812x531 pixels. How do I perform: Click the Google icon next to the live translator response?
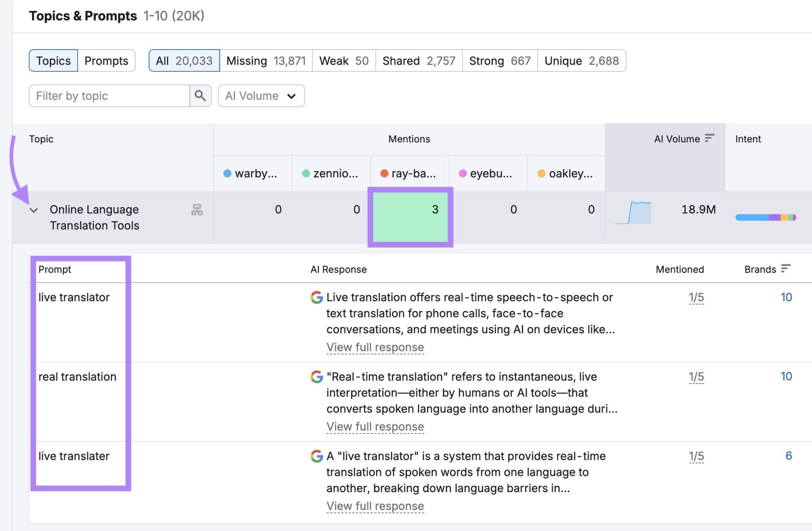(x=316, y=298)
